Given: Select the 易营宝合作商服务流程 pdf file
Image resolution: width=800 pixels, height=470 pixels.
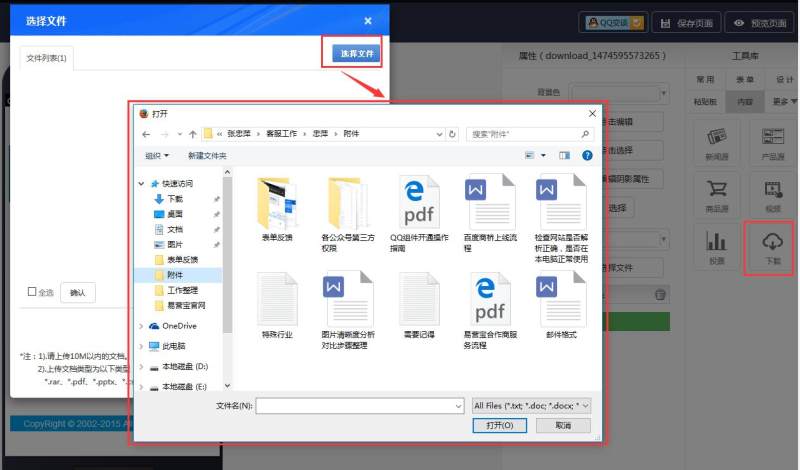Looking at the screenshot, I should (490, 300).
